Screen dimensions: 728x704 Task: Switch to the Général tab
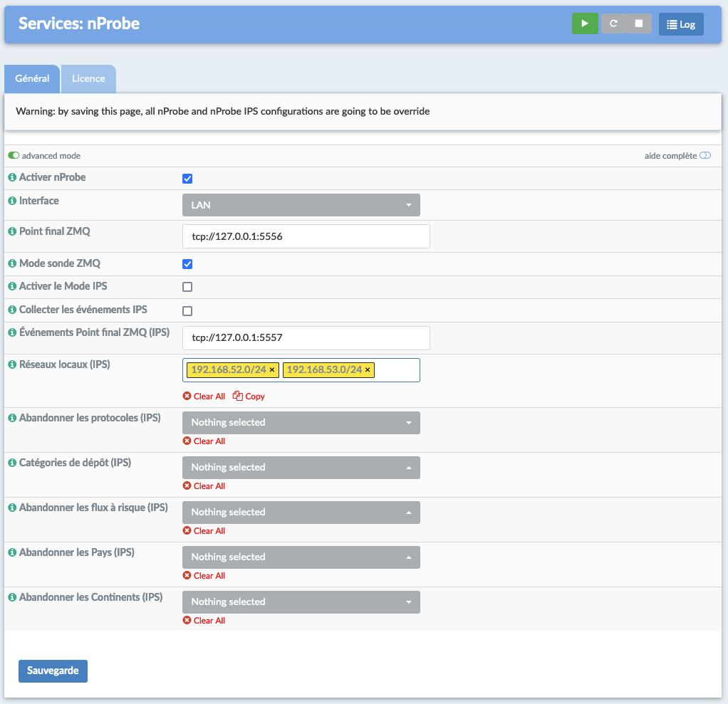click(32, 78)
